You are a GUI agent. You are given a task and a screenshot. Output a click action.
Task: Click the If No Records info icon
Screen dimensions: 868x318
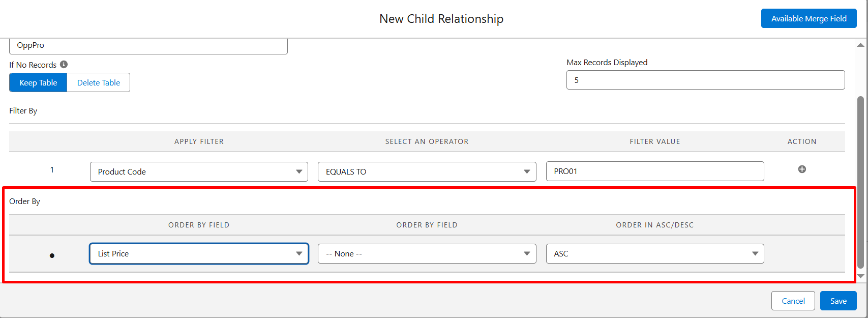[x=64, y=65]
